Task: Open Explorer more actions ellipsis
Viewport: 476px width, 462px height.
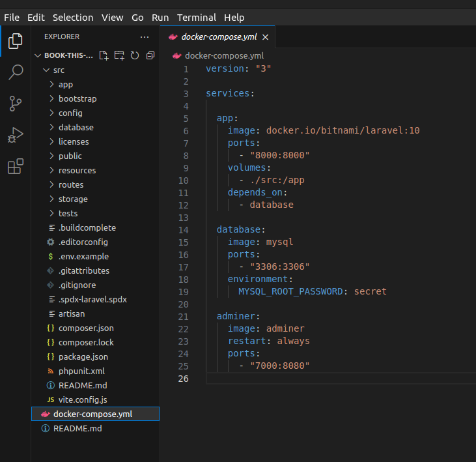Action: click(145, 37)
